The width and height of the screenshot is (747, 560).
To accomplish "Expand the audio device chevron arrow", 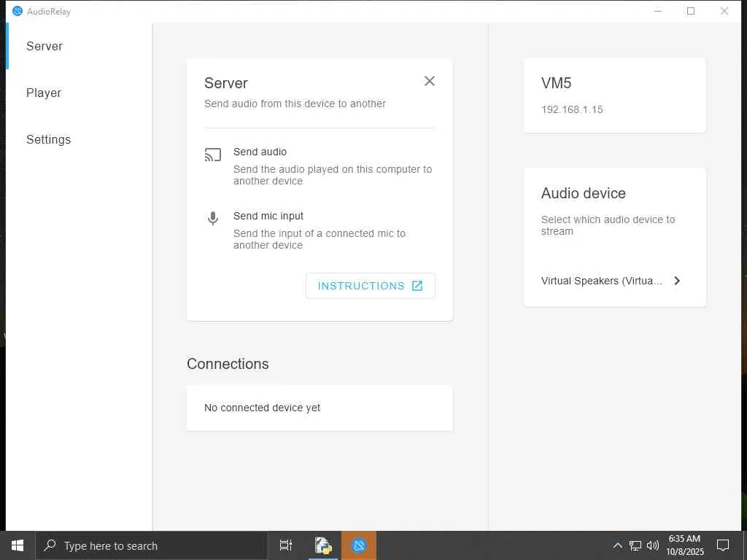I will tap(677, 281).
